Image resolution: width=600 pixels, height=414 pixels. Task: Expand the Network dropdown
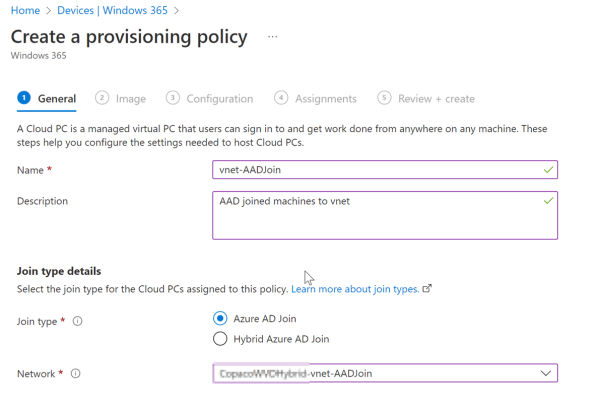546,373
